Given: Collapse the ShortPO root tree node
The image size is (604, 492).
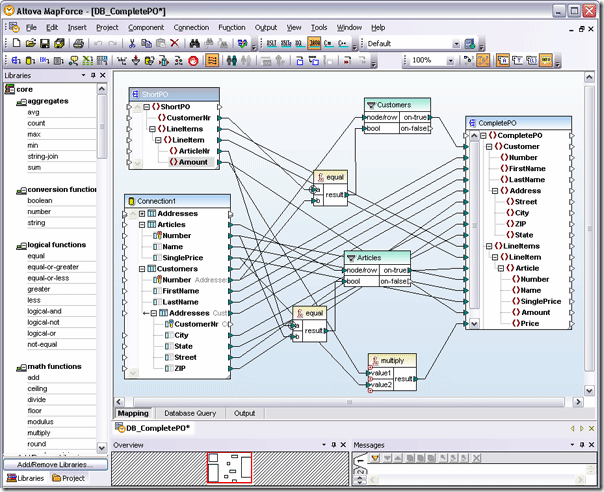Looking at the screenshot, I should 146,107.
